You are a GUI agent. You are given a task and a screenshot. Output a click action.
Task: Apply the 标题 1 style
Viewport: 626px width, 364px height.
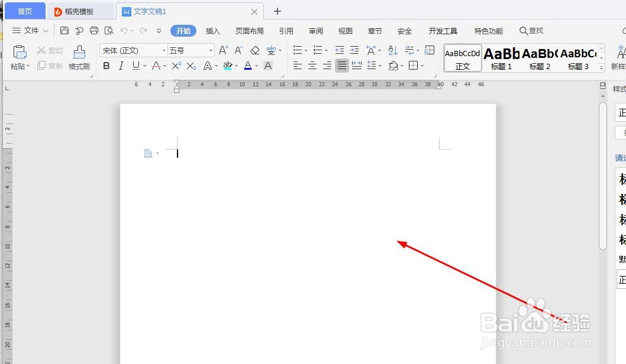click(501, 58)
